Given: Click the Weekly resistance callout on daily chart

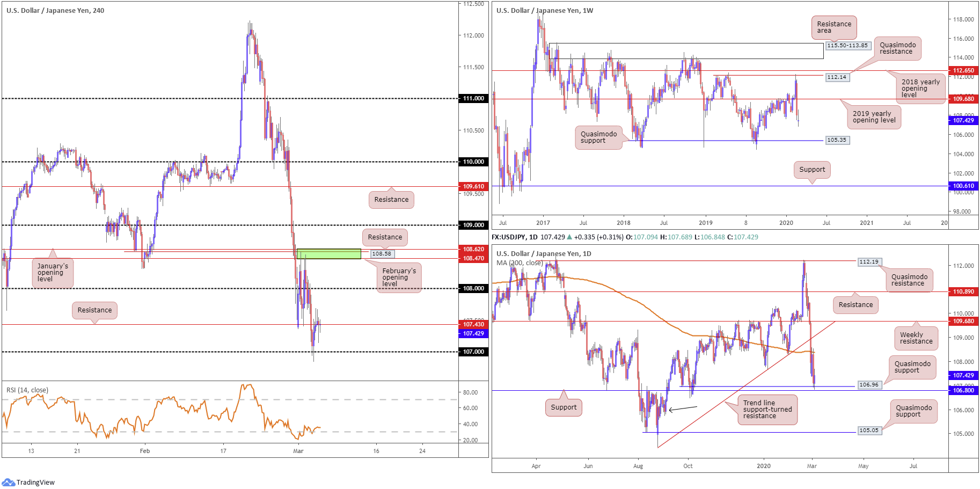Looking at the screenshot, I should point(916,338).
